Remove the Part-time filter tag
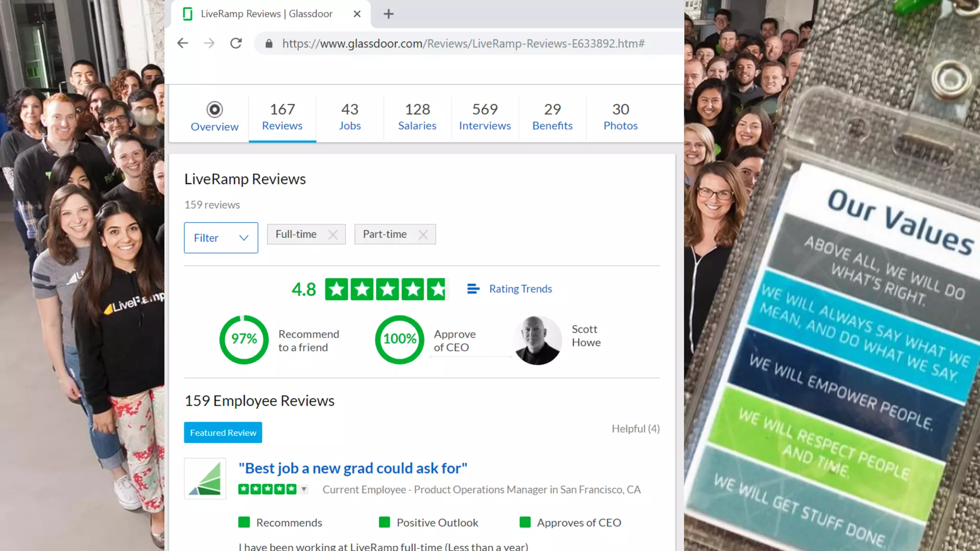980x551 pixels. [423, 234]
